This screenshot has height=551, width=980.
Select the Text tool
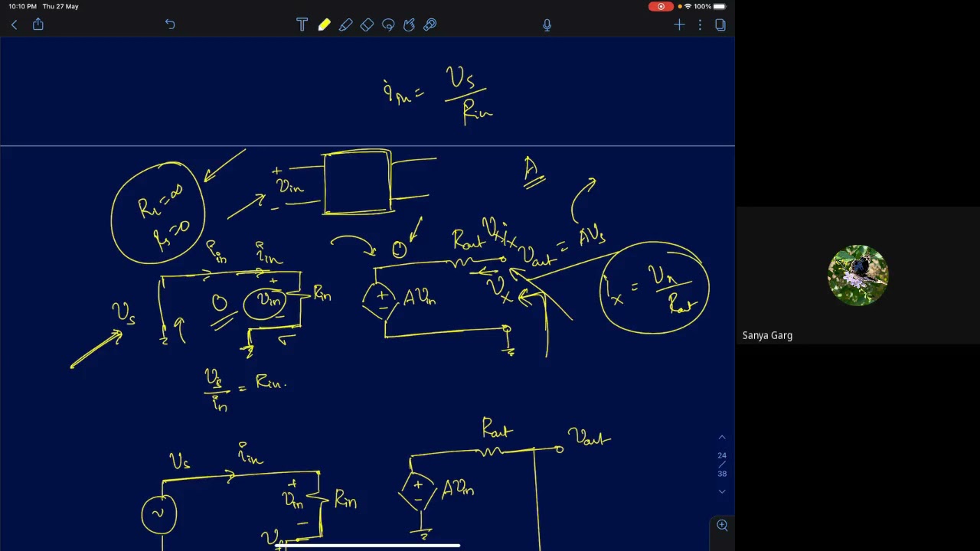point(302,24)
